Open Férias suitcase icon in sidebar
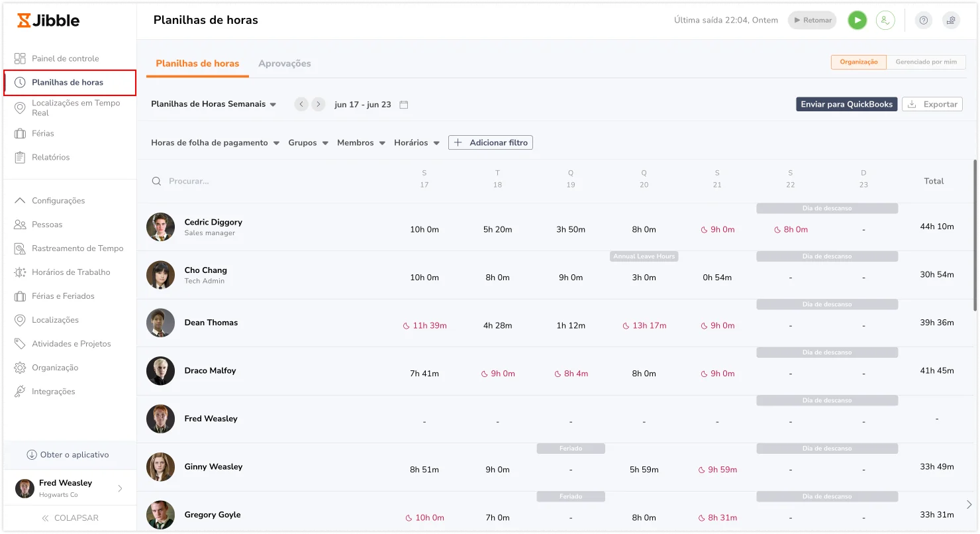 [x=20, y=133]
